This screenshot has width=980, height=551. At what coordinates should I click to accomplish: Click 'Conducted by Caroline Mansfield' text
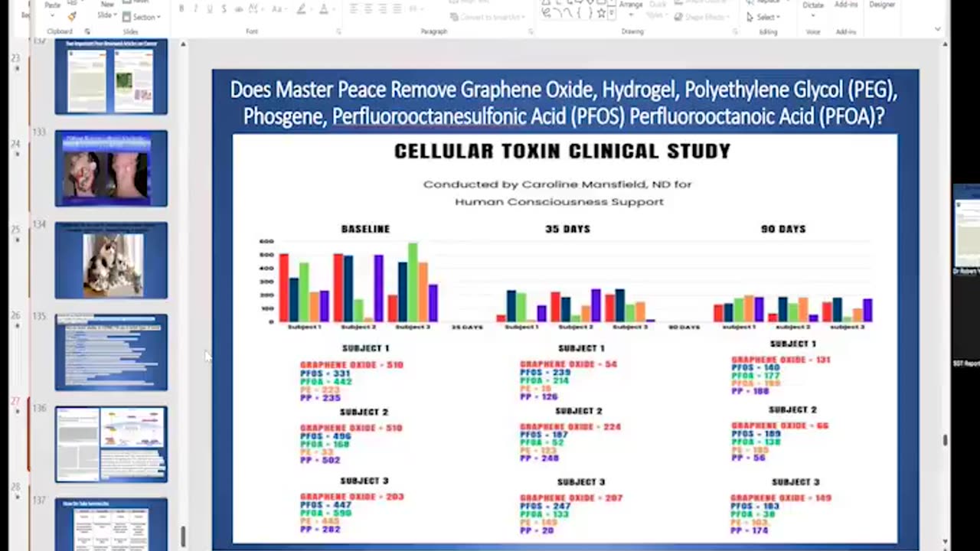557,184
